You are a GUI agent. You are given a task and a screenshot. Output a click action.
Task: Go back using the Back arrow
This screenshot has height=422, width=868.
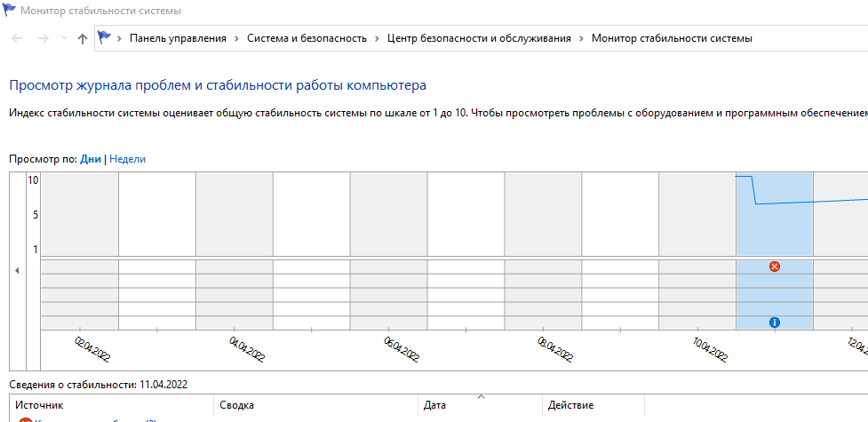(x=18, y=38)
